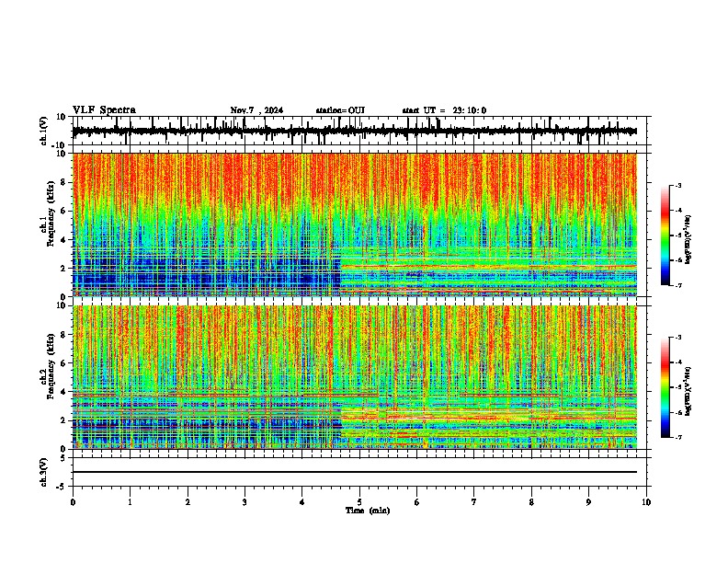Click the ch.1 spectrogram color bar
The image size is (728, 563).
point(665,236)
